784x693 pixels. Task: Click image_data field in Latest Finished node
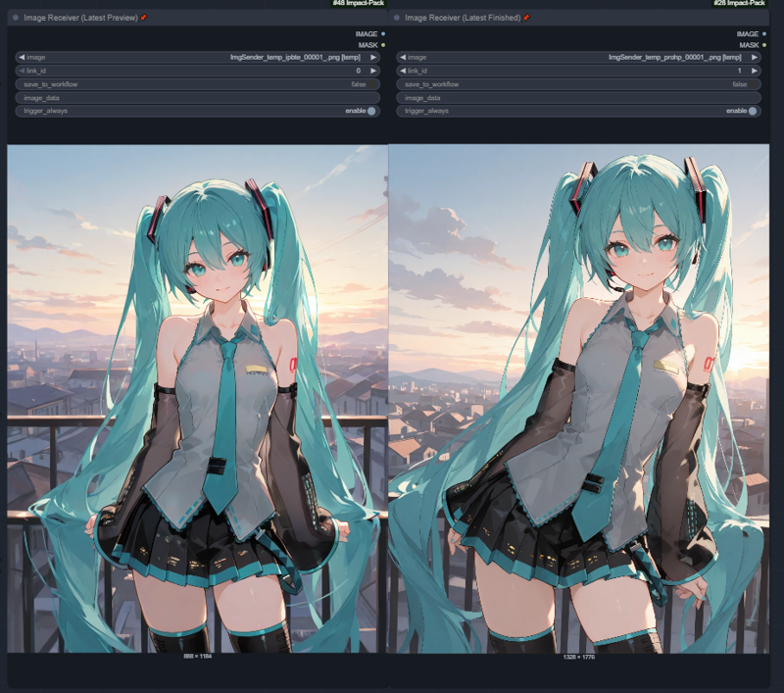pyautogui.click(x=578, y=97)
